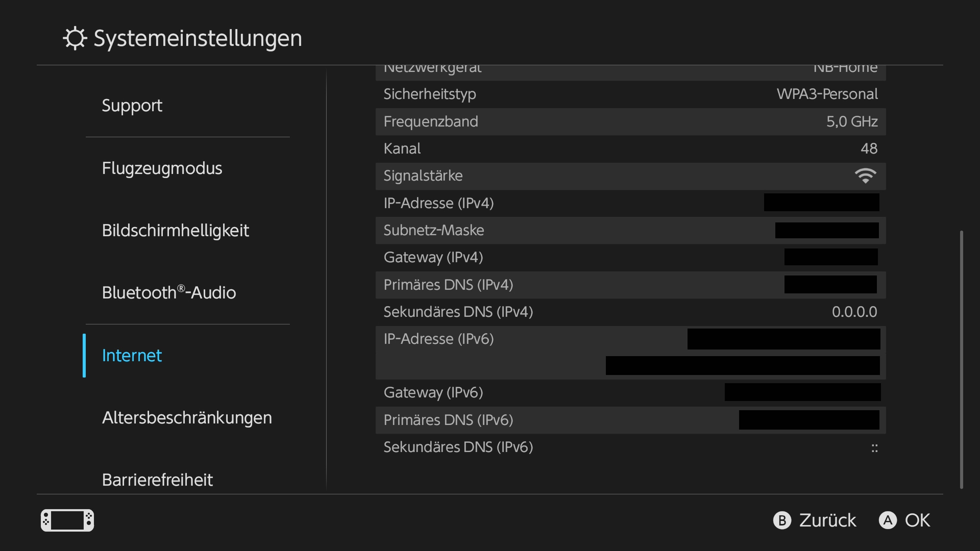
Task: Click the B button icon
Action: 782,520
